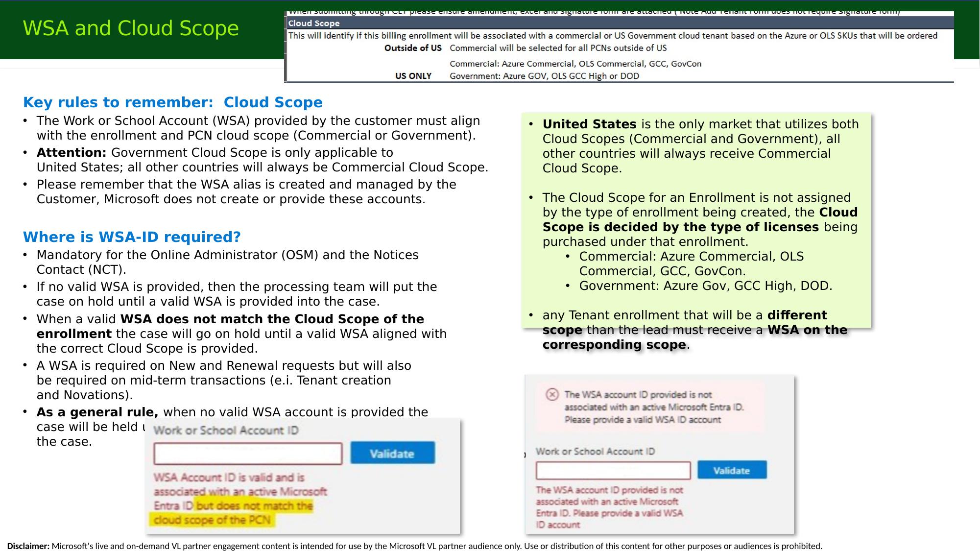Screen dimensions: 980x551
Task: Click the pink alert message about Microsoft Entra ID
Action: [650, 407]
